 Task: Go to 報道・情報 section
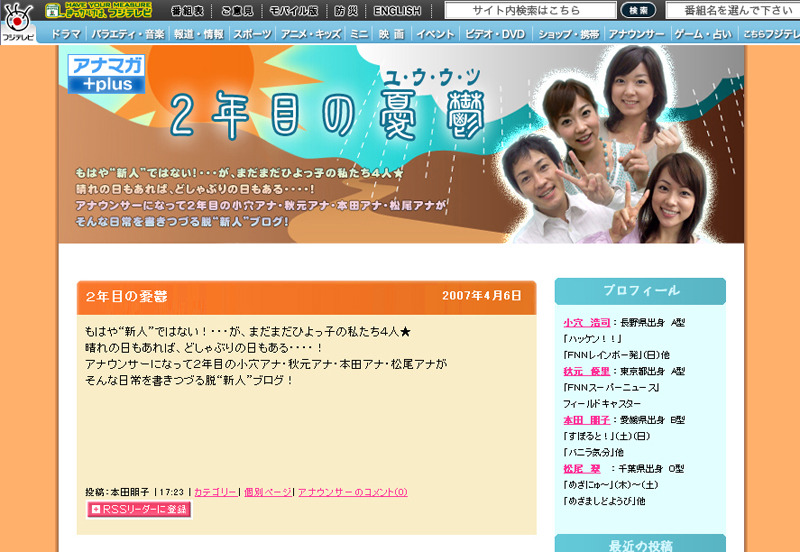point(198,34)
